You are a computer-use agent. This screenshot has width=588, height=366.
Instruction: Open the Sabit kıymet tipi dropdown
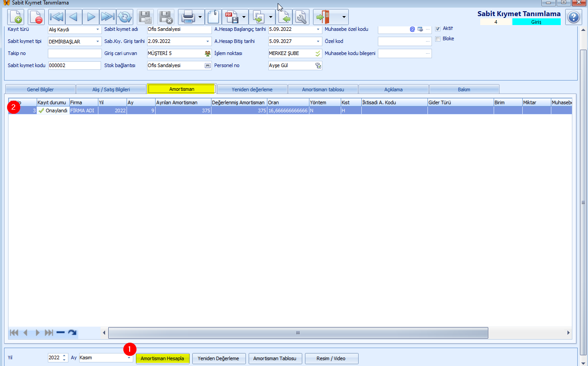click(x=98, y=42)
